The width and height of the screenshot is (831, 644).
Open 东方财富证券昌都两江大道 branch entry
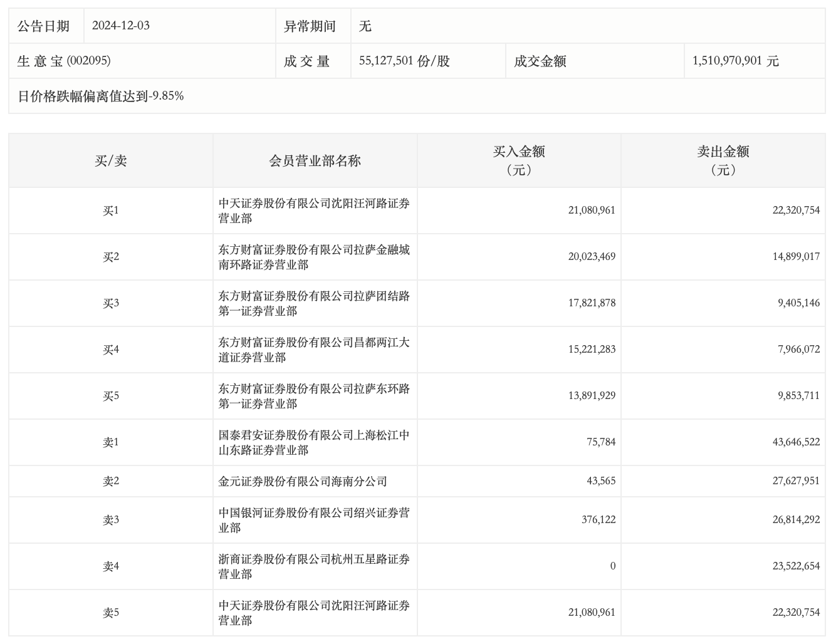coord(314,350)
